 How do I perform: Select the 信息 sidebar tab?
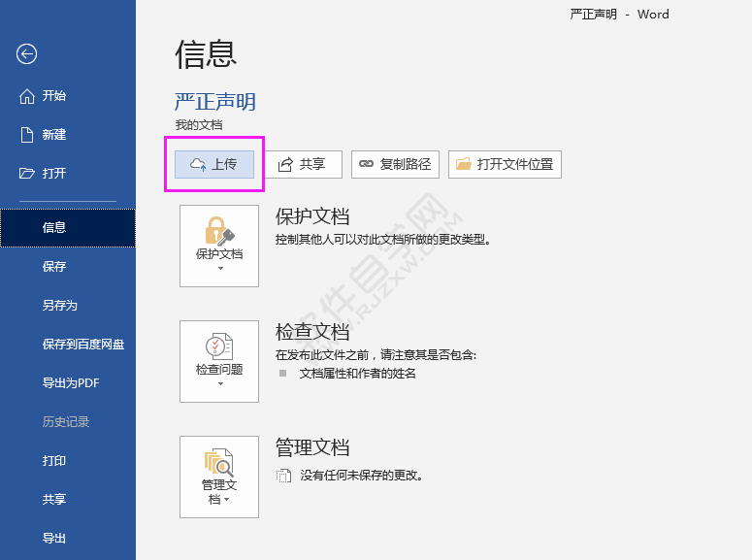(x=68, y=228)
